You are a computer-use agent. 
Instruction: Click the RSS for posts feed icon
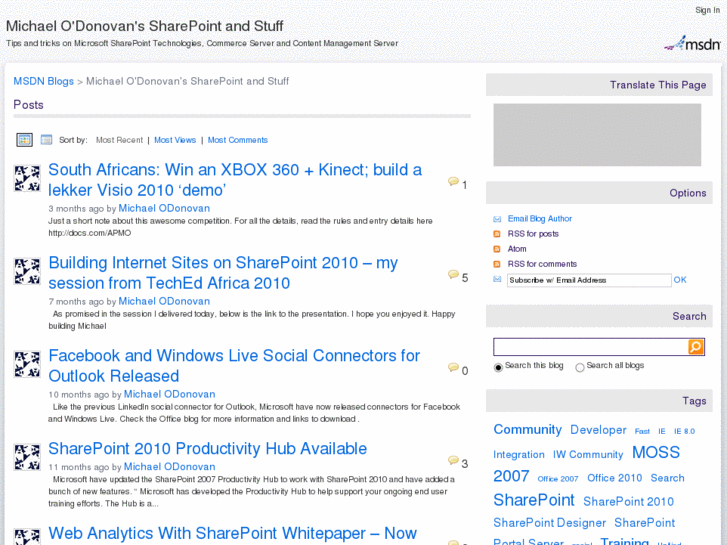(x=497, y=234)
